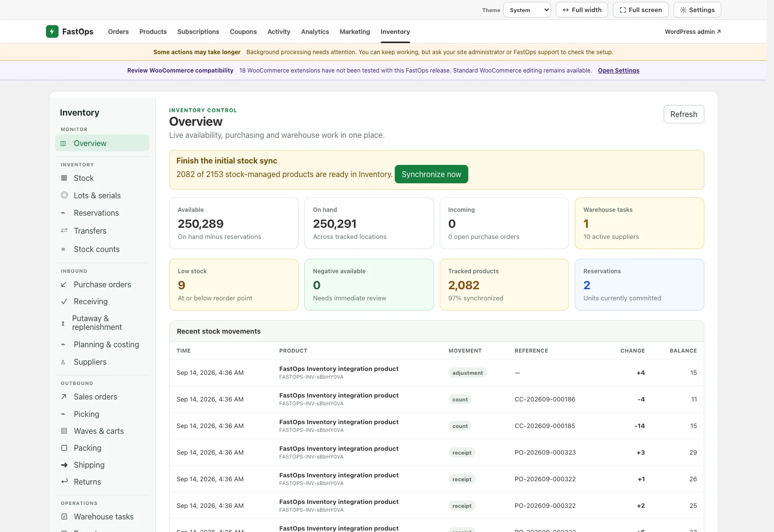Open the Analytics tab
The height and width of the screenshot is (532, 774).
315,32
